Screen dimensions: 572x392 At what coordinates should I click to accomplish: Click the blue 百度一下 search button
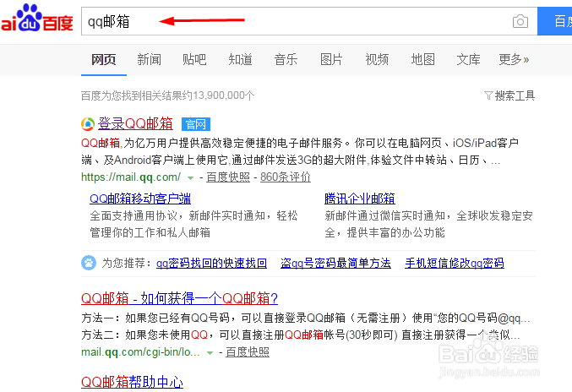[x=554, y=21]
